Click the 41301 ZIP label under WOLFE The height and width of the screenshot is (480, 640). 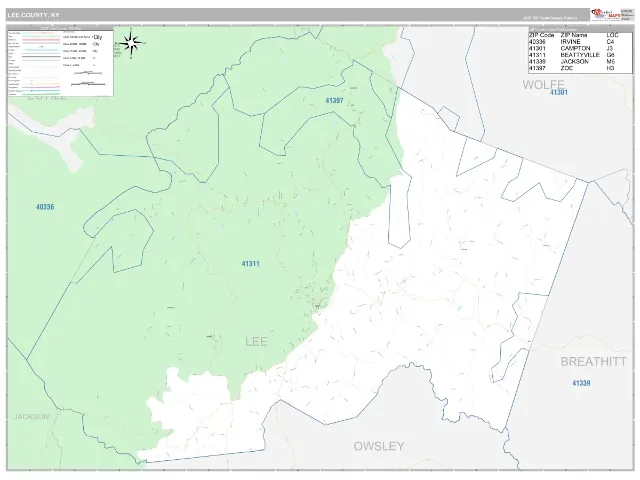pos(558,93)
